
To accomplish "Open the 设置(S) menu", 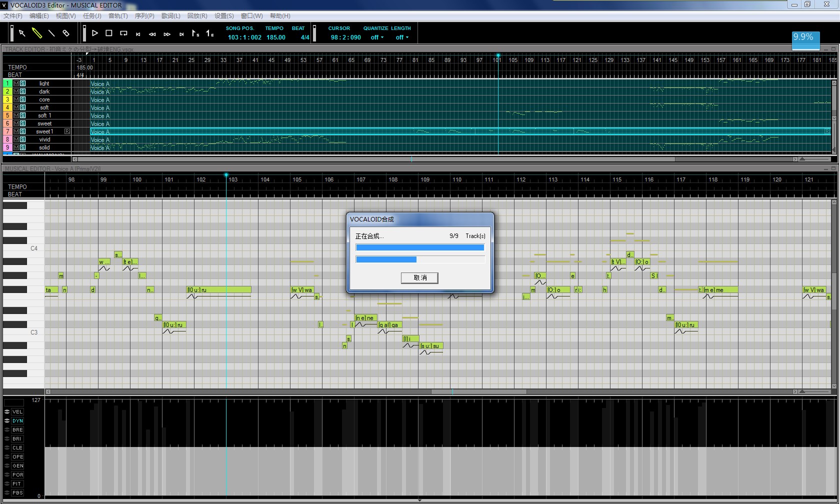I will [x=224, y=16].
